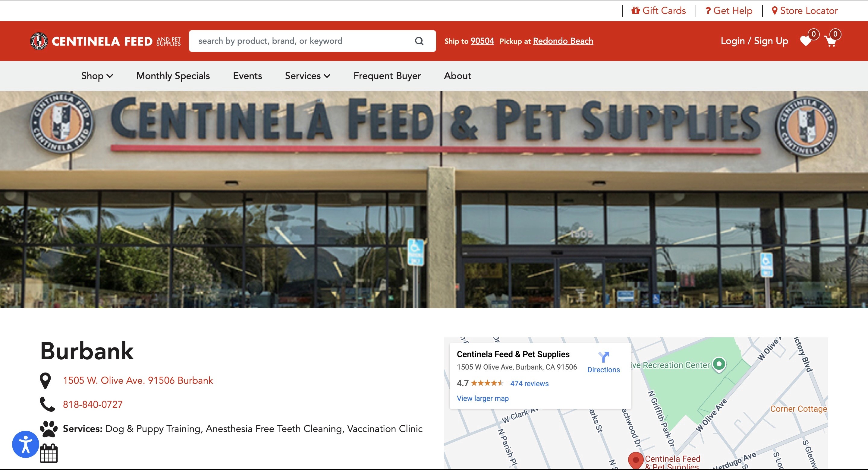Open the shopping cart icon
This screenshot has height=470, width=868.
coord(830,41)
